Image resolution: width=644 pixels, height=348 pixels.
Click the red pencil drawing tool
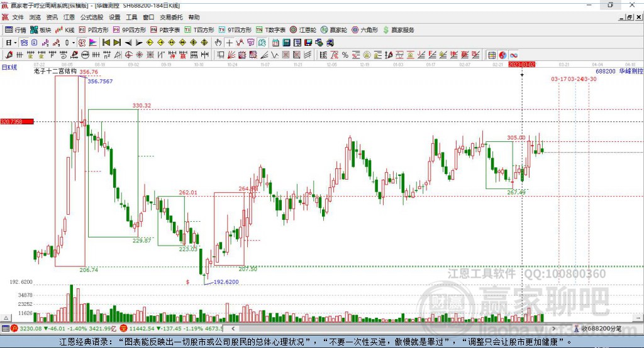tap(9, 55)
